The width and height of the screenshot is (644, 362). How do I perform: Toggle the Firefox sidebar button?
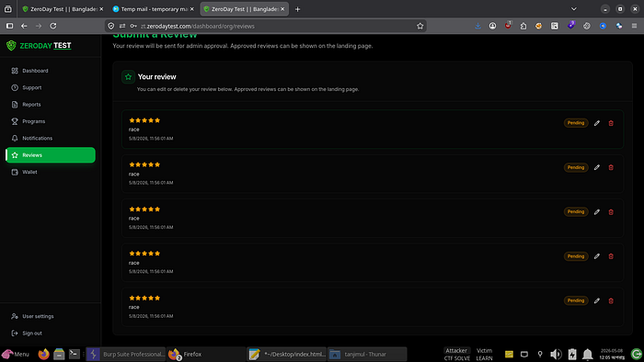(9, 26)
